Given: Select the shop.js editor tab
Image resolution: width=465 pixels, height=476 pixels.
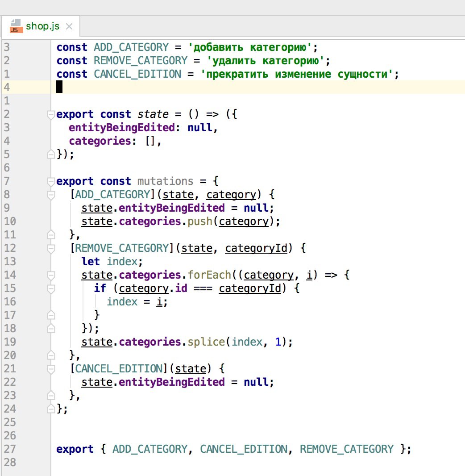Looking at the screenshot, I should pyautogui.click(x=41, y=26).
